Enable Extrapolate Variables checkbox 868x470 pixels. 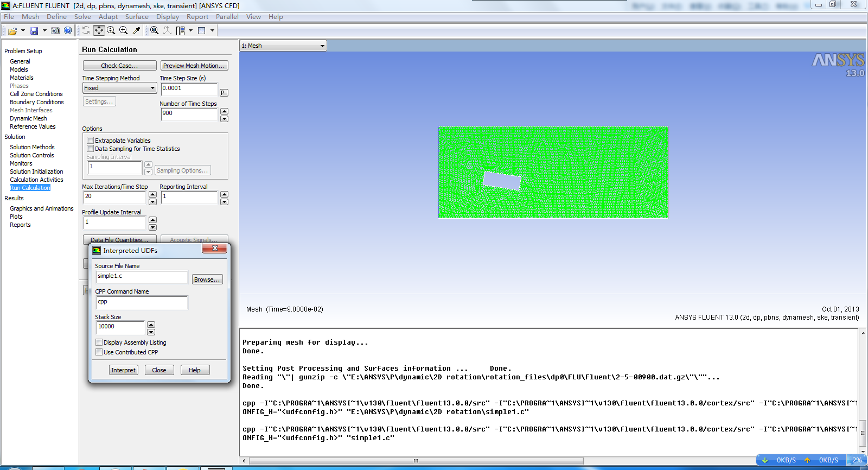click(91, 141)
